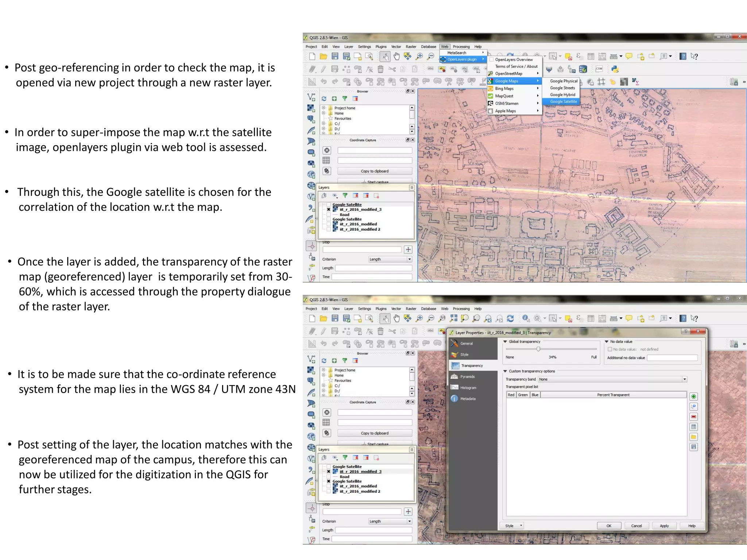Click Help question icon in upper QGIS toolbar
747x560 pixels.
(x=683, y=56)
